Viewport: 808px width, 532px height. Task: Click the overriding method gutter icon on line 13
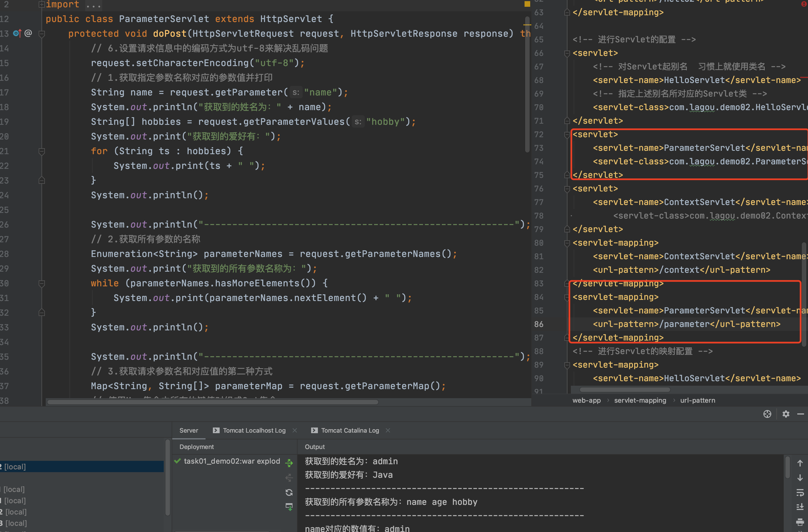tap(17, 33)
